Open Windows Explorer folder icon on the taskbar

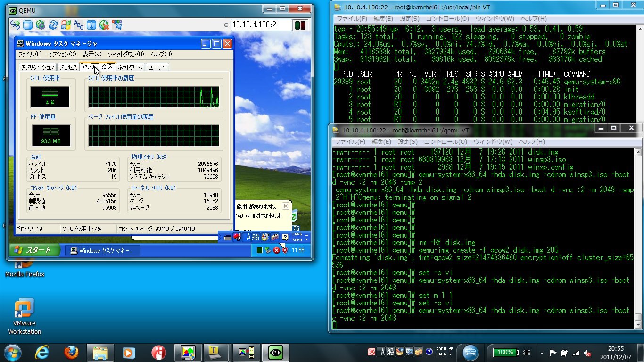(x=100, y=352)
